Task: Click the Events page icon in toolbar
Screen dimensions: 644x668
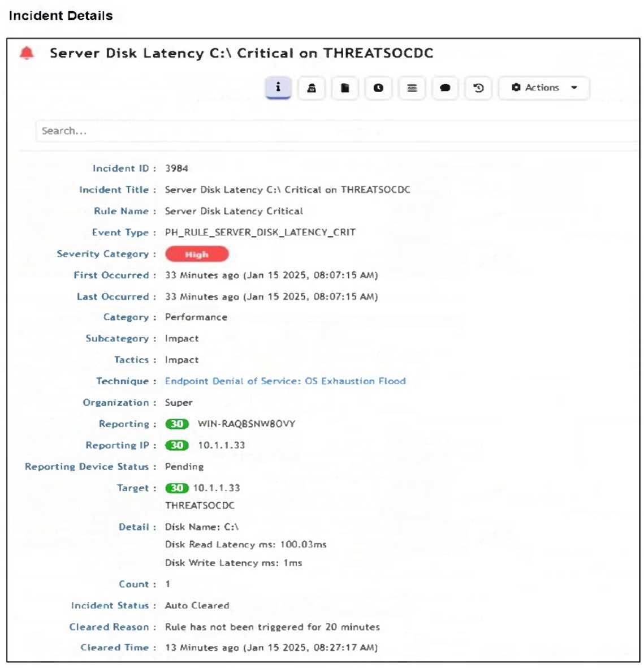Action: pos(345,88)
